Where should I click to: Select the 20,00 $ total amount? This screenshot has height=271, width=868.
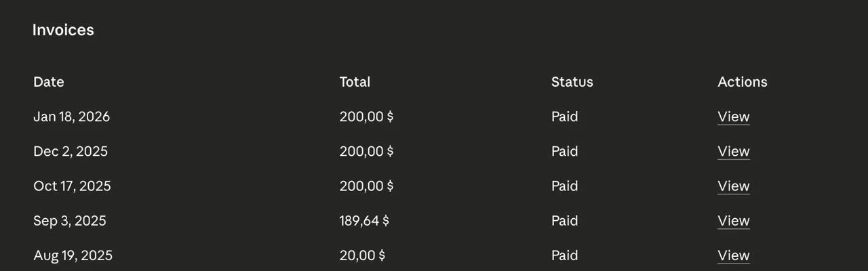362,255
